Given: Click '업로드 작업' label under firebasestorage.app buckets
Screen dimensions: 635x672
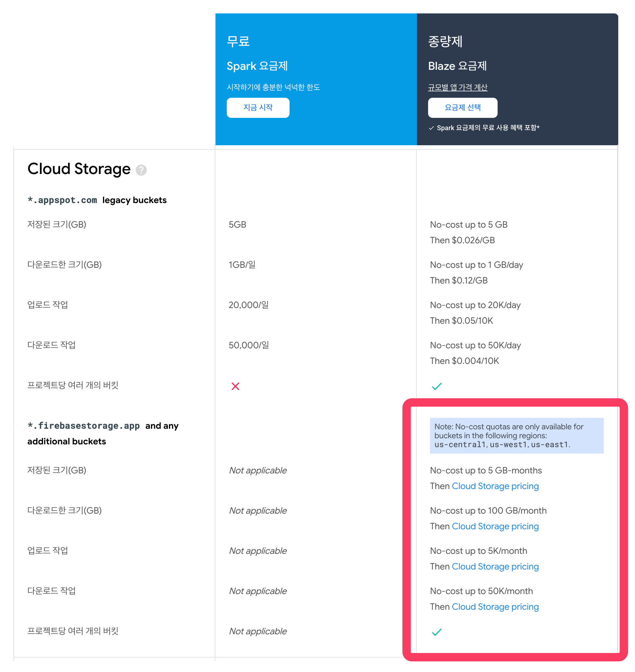Looking at the screenshot, I should point(48,551).
